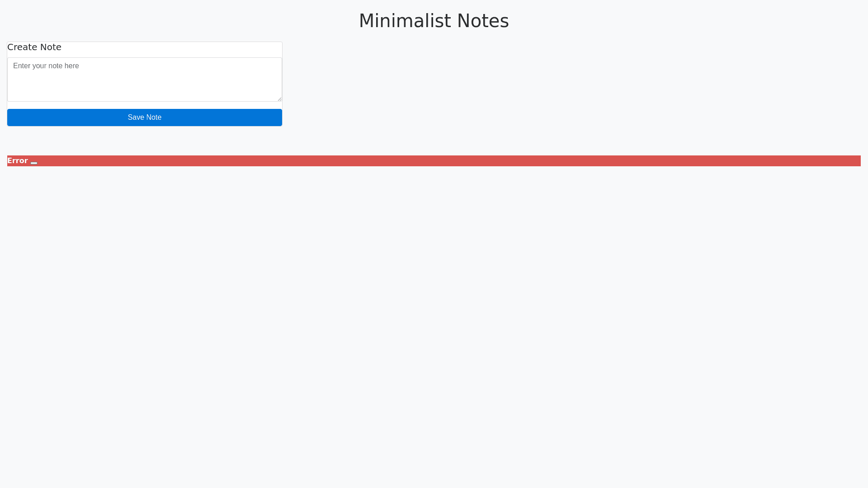Hide the Error notification via its dismiss button
The height and width of the screenshot is (488, 868).
click(x=34, y=163)
